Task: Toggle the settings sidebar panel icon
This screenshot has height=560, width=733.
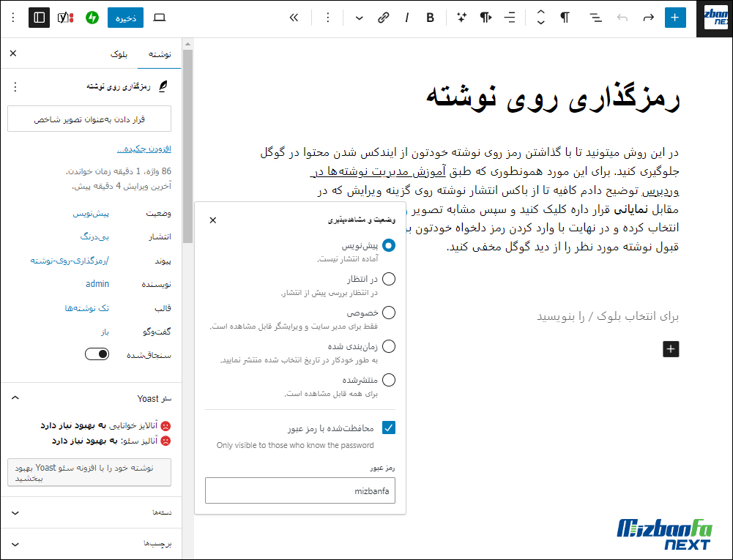Action: point(37,17)
